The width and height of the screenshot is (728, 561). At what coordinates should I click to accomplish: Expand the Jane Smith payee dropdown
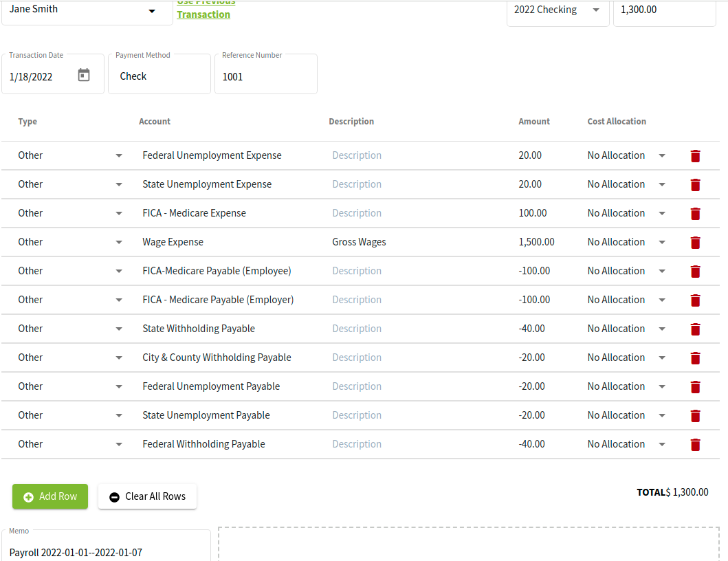[x=152, y=11]
